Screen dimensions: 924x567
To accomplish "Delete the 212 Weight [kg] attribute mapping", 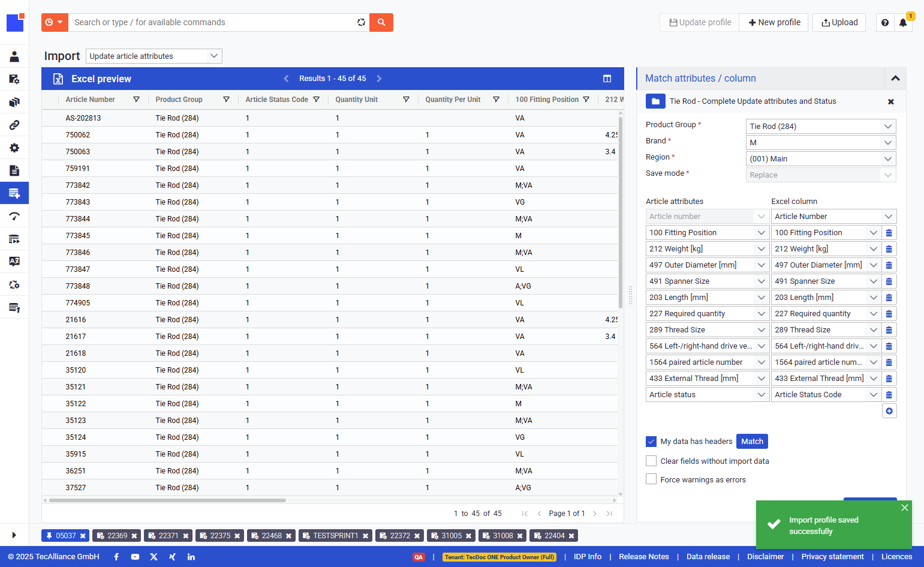I will [x=889, y=249].
